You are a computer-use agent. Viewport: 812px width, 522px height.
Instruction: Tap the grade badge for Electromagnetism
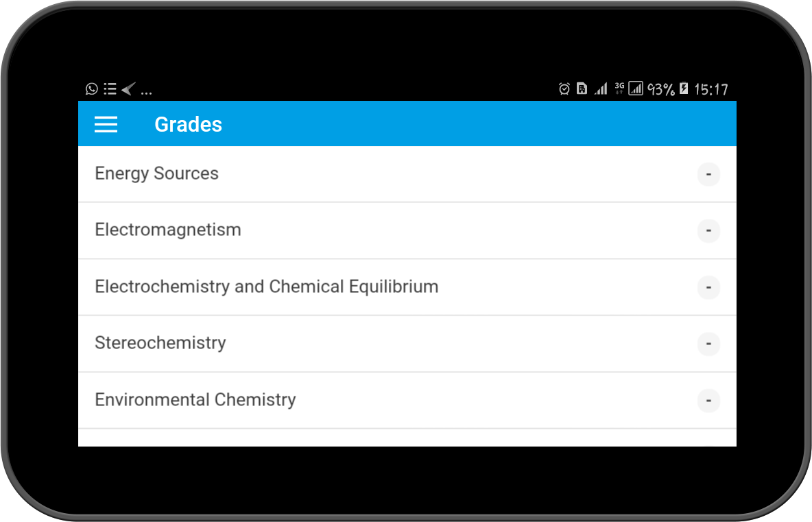pyautogui.click(x=708, y=230)
